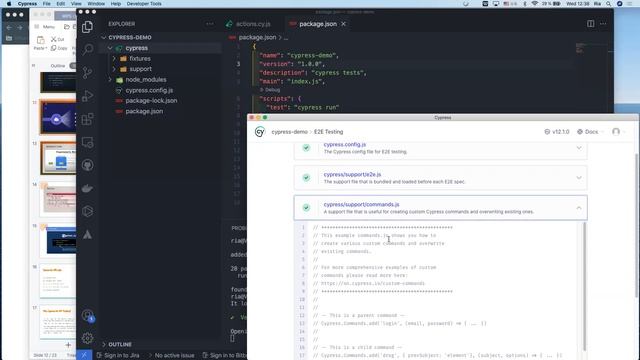Click the Cypress logo in Cypress window
The width and height of the screenshot is (640, 360).
click(260, 132)
